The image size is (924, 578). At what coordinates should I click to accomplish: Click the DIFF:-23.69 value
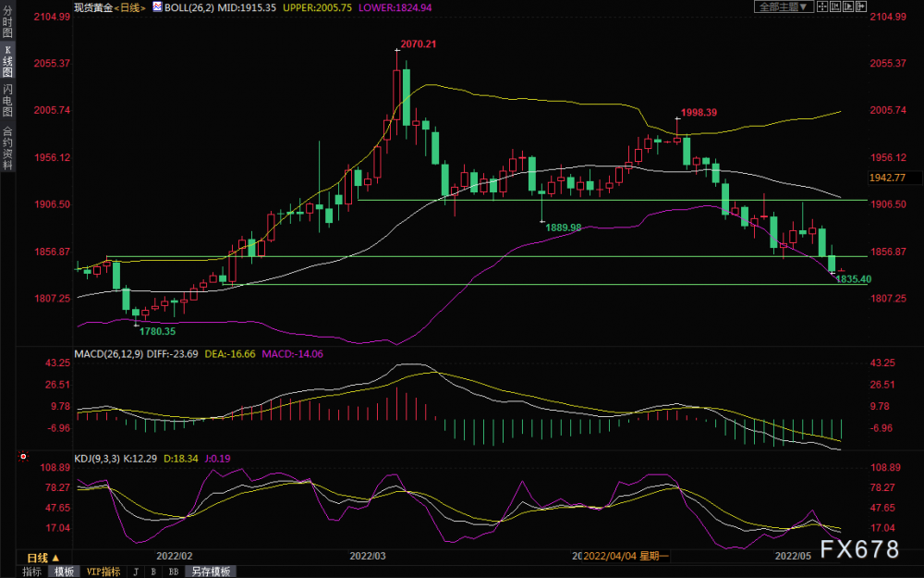tap(172, 354)
